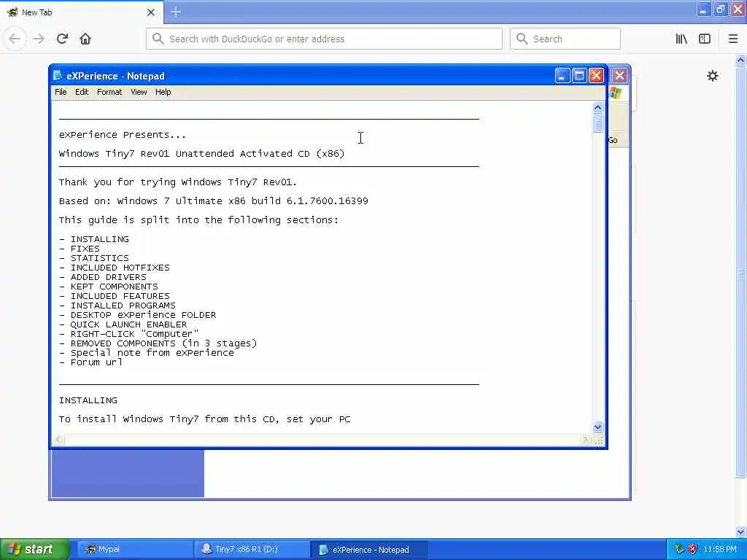Restore down the Mypal browser window
The height and width of the screenshot is (560, 747).
pos(720,9)
